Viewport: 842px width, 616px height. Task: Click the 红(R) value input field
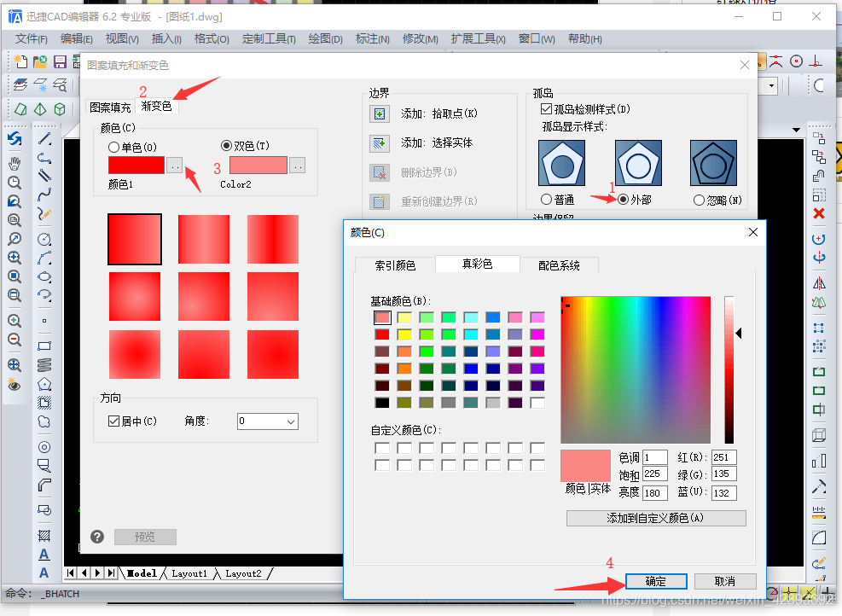[x=724, y=457]
